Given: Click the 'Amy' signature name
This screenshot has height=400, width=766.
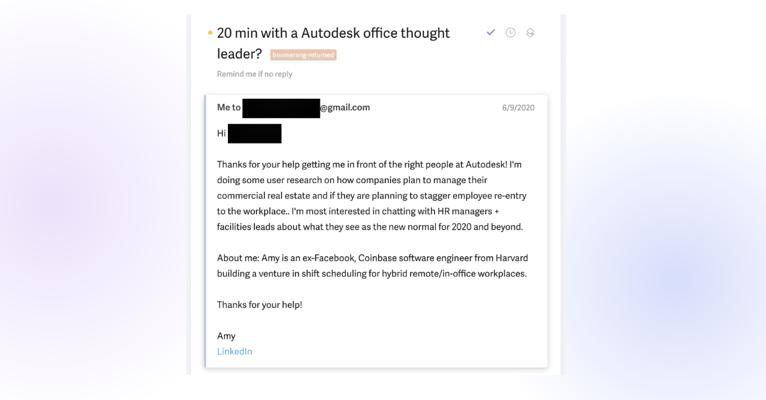Looking at the screenshot, I should [226, 336].
